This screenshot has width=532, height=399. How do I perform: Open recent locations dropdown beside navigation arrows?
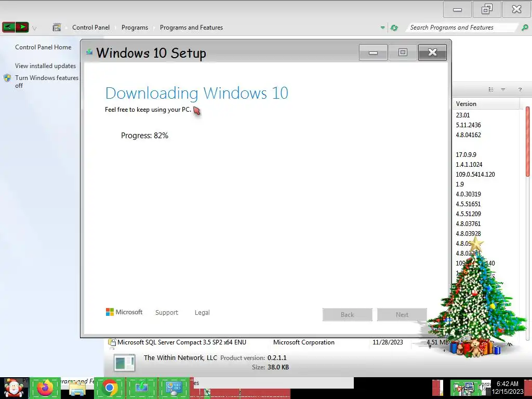point(34,28)
